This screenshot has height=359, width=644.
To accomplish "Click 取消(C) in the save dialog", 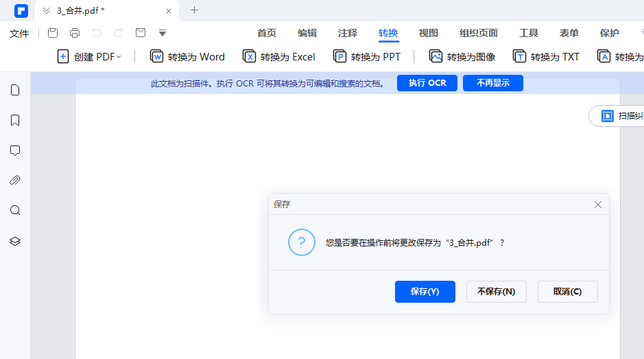I will click(x=568, y=292).
